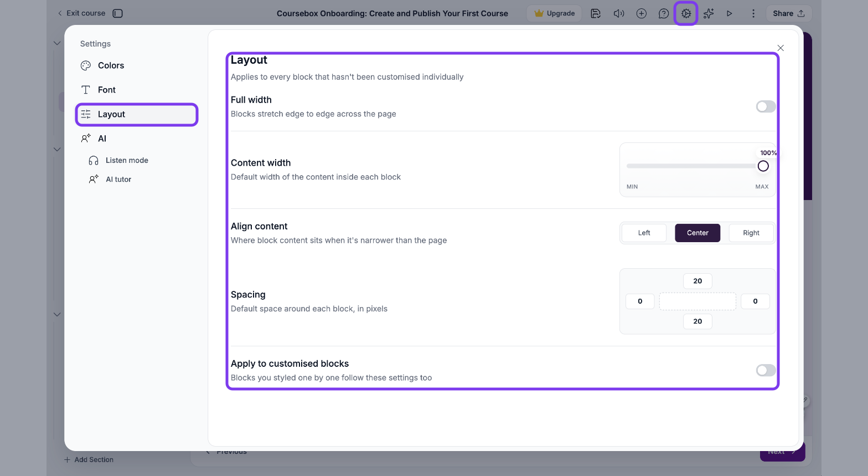Image resolution: width=868 pixels, height=476 pixels.
Task: Enable Apply to customised blocks toggle
Action: [766, 370]
